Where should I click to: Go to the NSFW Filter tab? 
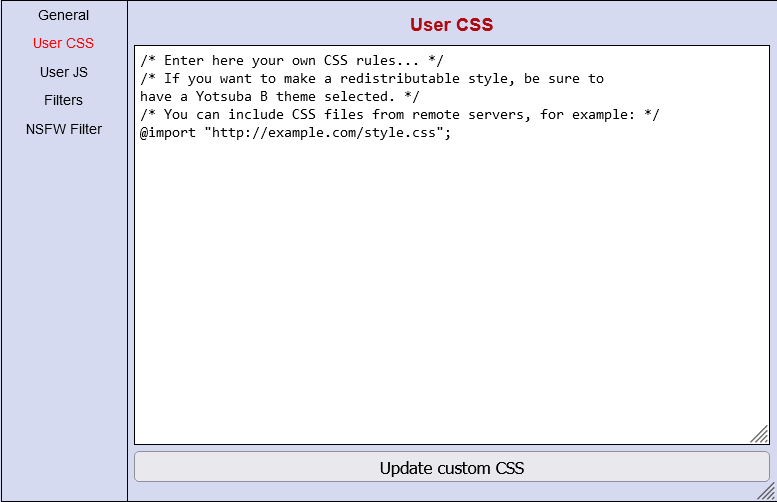click(x=63, y=129)
